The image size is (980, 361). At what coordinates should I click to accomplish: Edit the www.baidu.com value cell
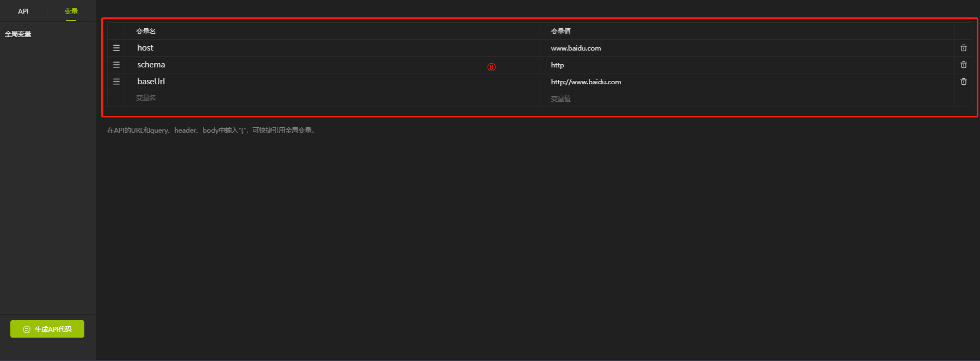(747, 48)
